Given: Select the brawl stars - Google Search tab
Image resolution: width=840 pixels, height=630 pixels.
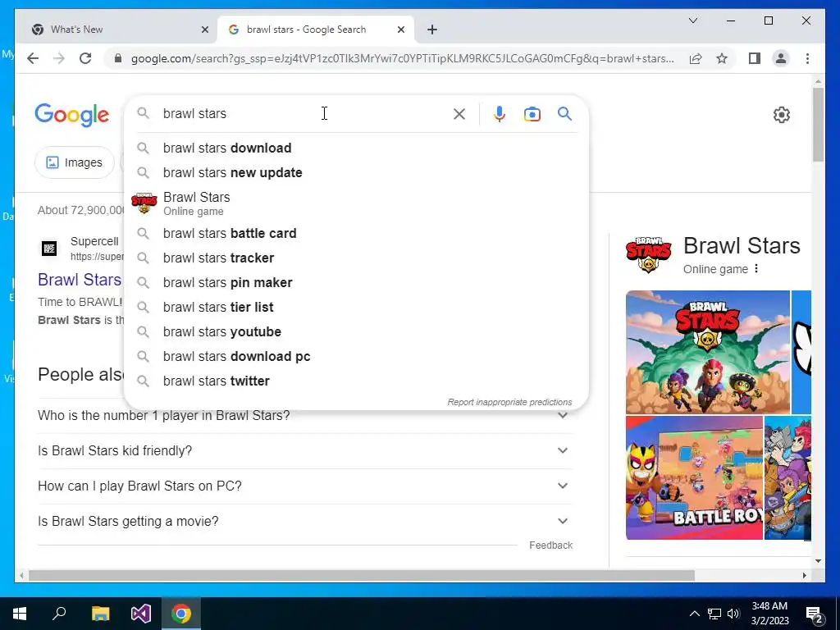Looking at the screenshot, I should (316, 30).
